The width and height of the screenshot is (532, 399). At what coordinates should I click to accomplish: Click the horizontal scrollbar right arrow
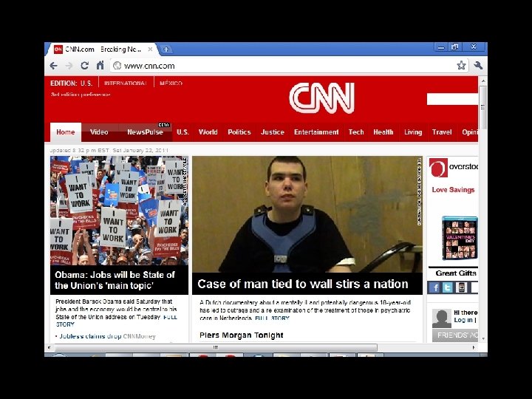coord(474,347)
